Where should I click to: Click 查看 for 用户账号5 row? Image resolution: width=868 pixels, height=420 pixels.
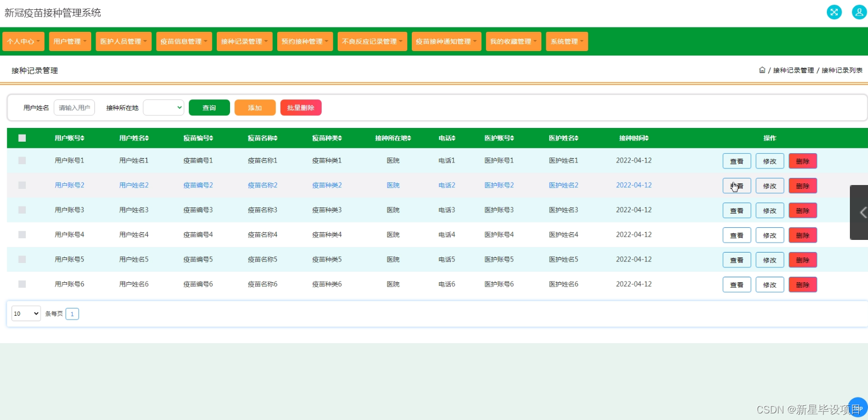click(737, 260)
